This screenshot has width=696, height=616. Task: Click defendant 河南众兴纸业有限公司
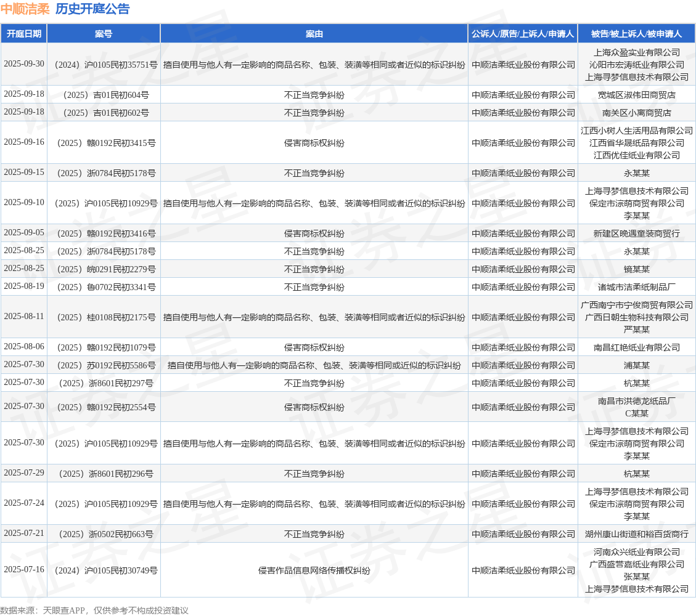coord(637,552)
